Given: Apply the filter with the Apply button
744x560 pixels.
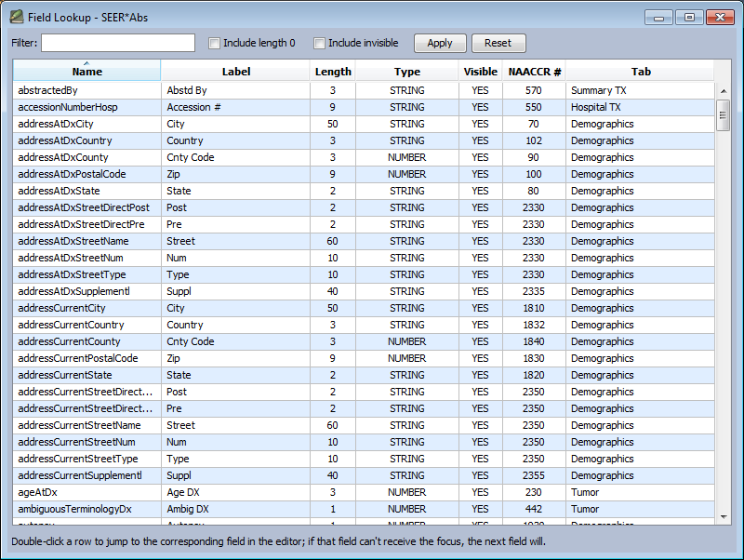Looking at the screenshot, I should point(440,43).
